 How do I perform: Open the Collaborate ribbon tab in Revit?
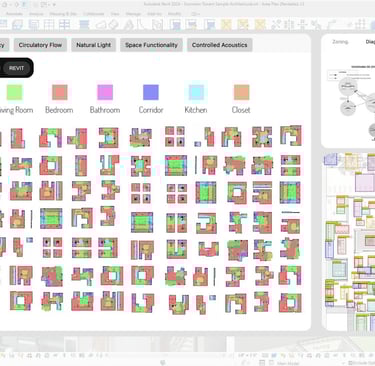tap(94, 14)
